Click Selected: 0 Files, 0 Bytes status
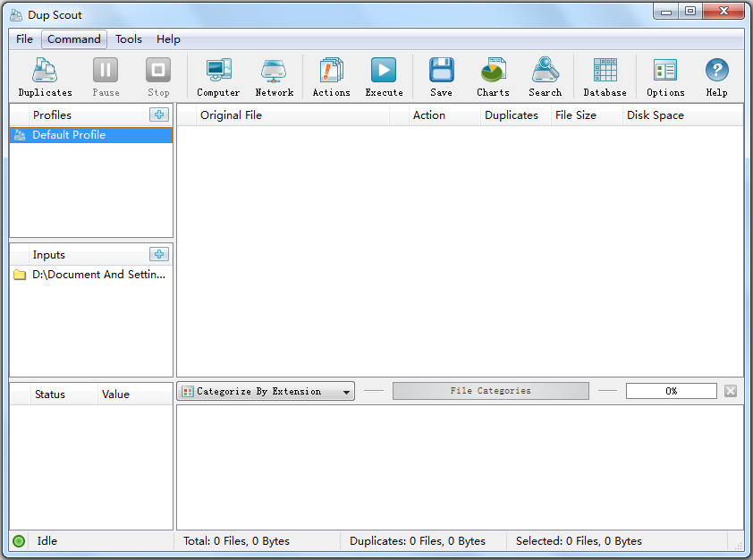Image resolution: width=753 pixels, height=560 pixels. [579, 541]
